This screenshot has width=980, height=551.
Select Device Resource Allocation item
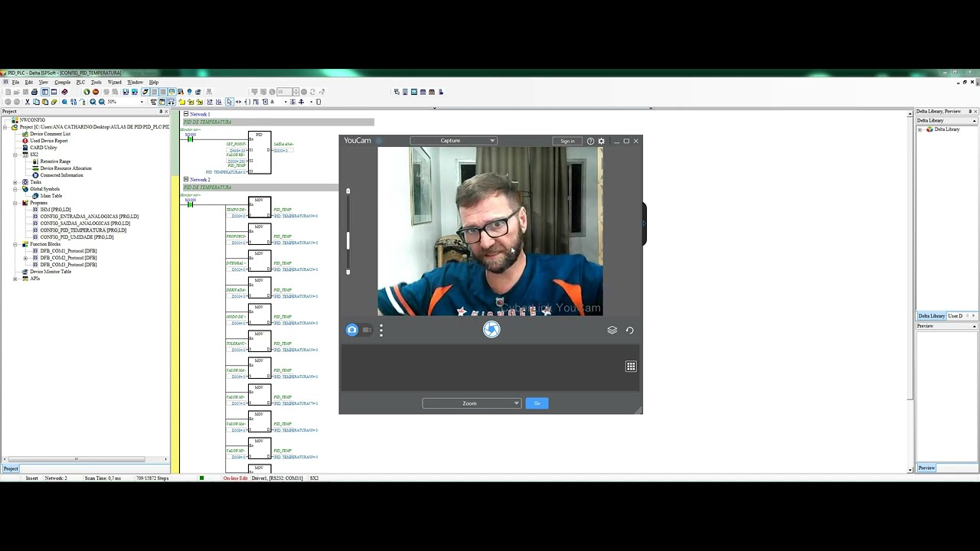pos(66,168)
